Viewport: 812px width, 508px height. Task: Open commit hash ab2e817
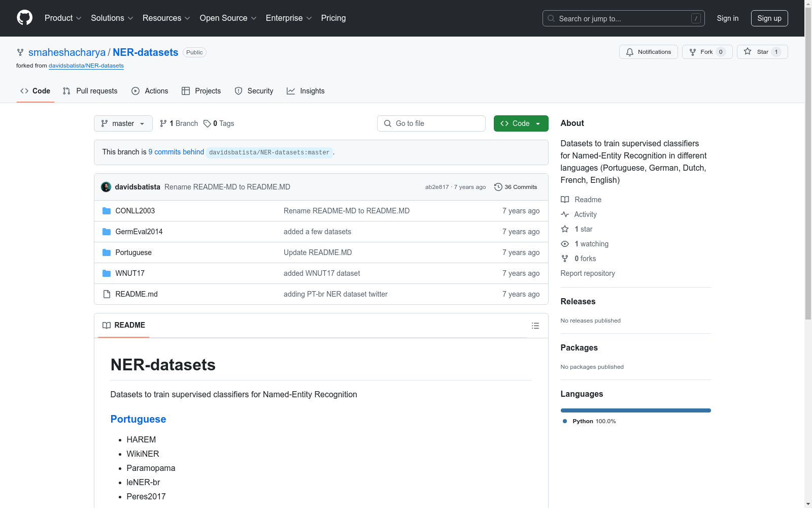pyautogui.click(x=437, y=187)
